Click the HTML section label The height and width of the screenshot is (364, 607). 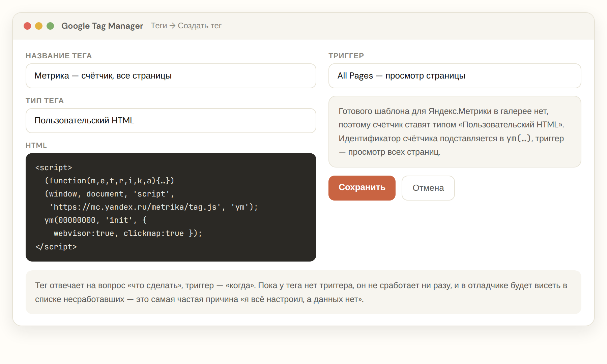(x=36, y=146)
